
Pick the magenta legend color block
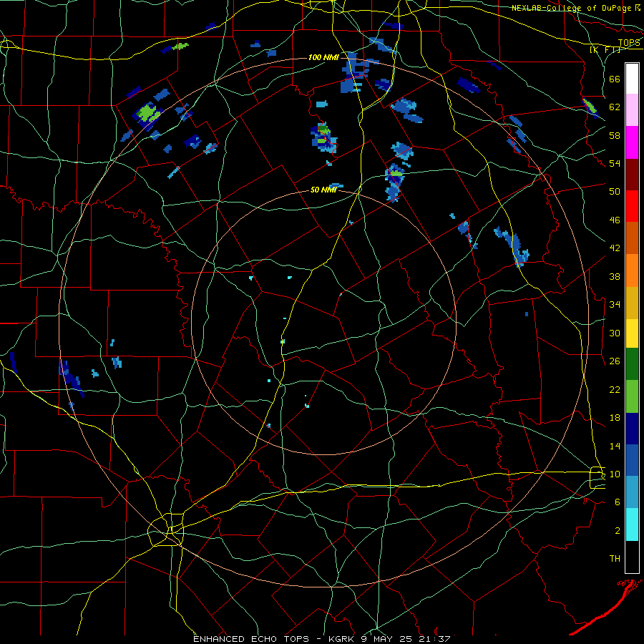(x=632, y=142)
